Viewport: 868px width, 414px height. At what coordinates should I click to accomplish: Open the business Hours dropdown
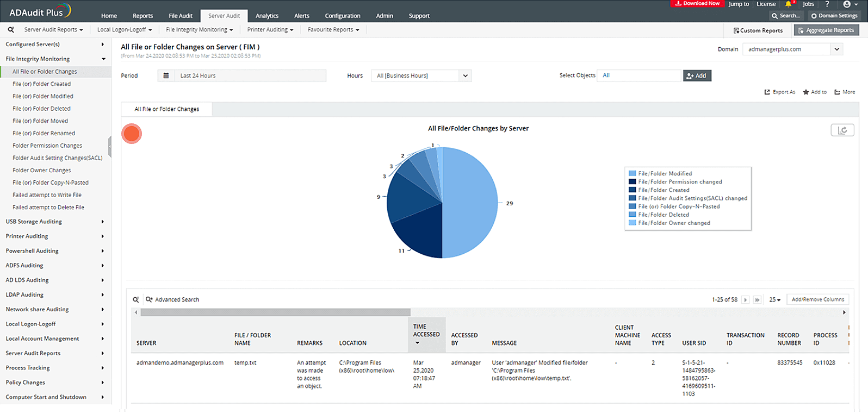click(x=465, y=76)
